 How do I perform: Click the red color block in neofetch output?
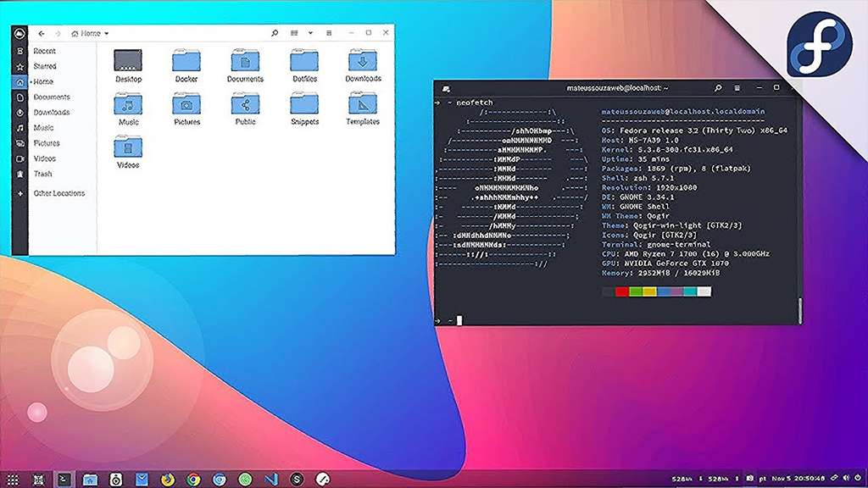point(621,291)
